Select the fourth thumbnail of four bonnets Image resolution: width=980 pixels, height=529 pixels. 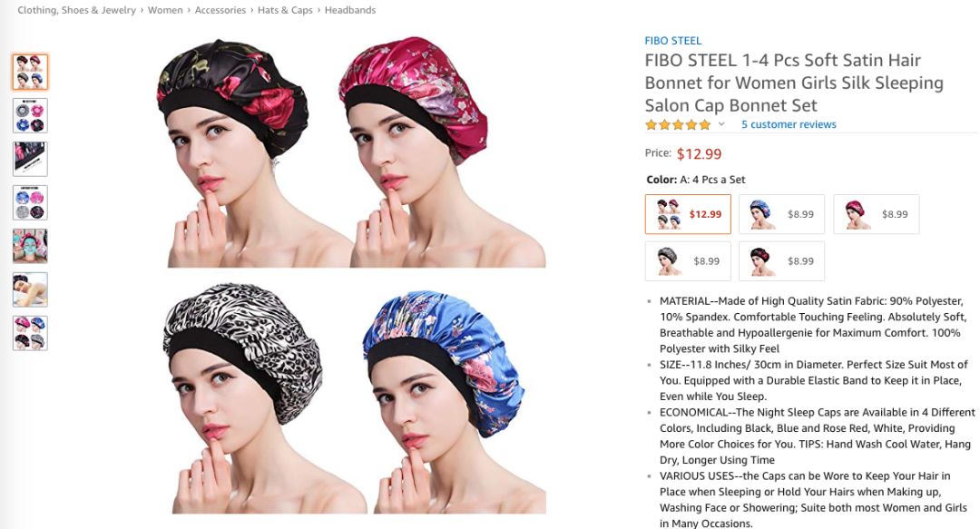[30, 202]
